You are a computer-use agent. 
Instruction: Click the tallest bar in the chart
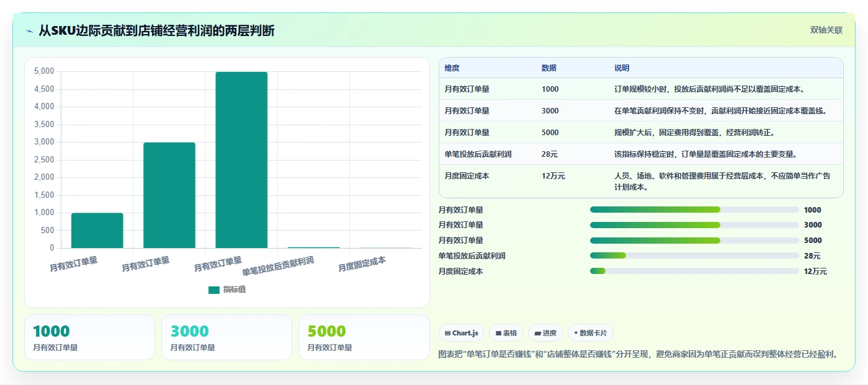[241, 160]
